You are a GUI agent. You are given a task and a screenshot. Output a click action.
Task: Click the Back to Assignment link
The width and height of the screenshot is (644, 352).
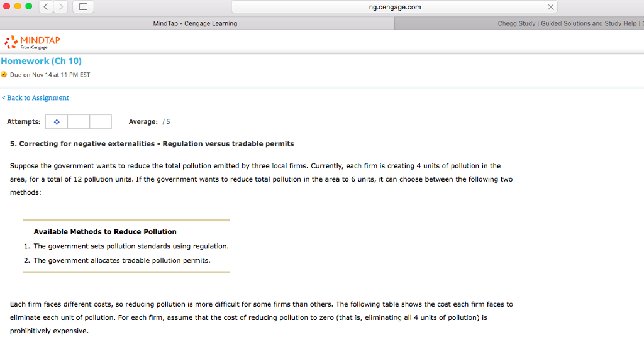click(35, 97)
